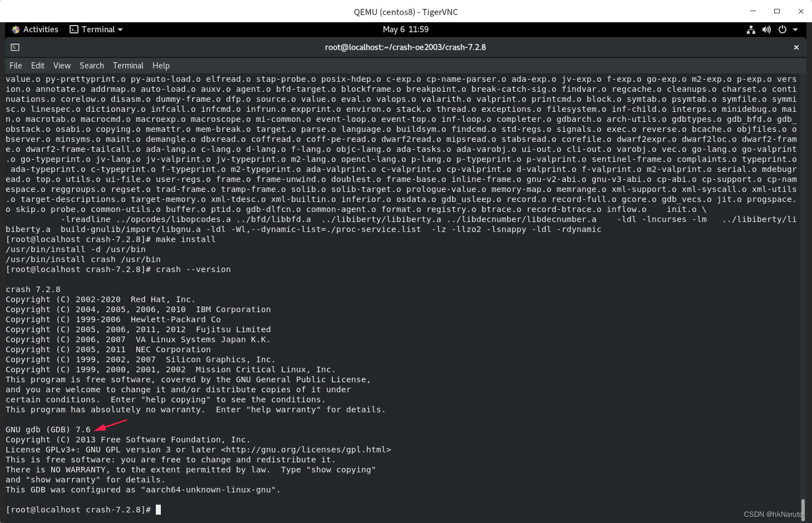Open the Help menu
The image size is (812, 523).
point(160,65)
